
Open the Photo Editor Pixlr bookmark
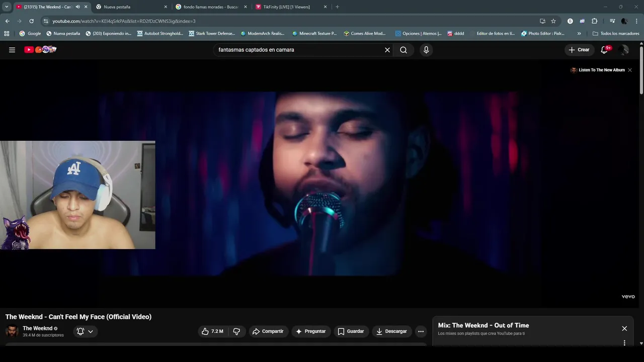[543, 34]
